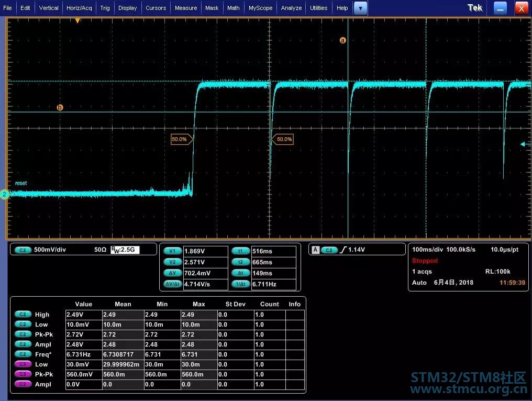Click the right 50.0% measurement gate marker
532x401 pixels.
pos(282,139)
